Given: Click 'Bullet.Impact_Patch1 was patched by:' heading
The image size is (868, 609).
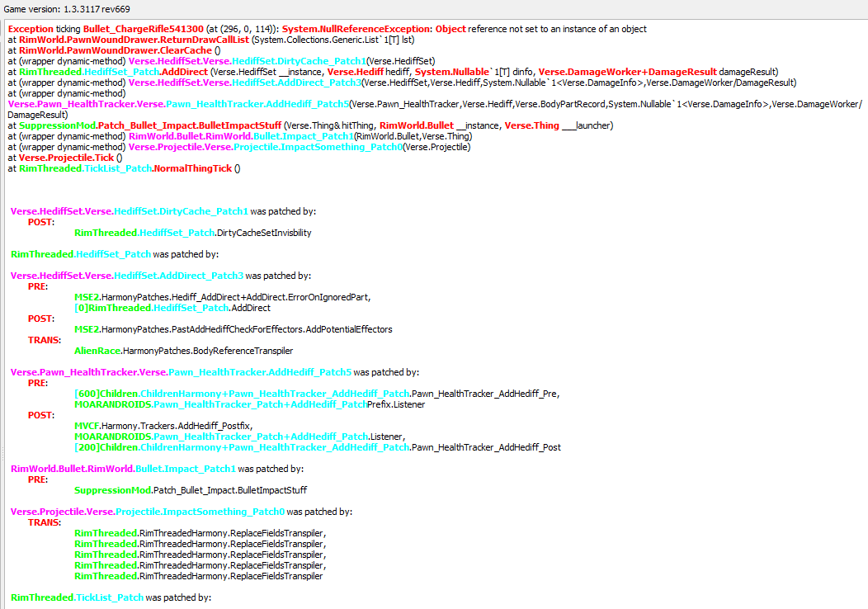Looking at the screenshot, I should 158,469.
